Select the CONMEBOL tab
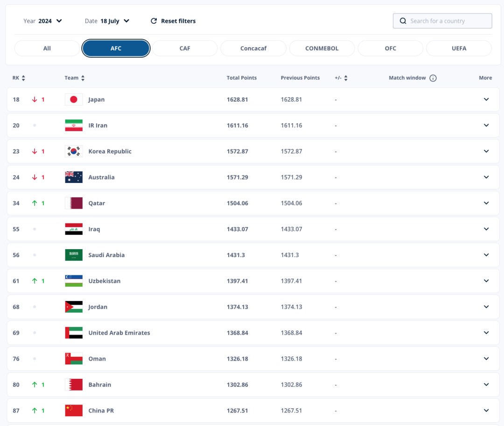504x426 pixels. point(322,48)
